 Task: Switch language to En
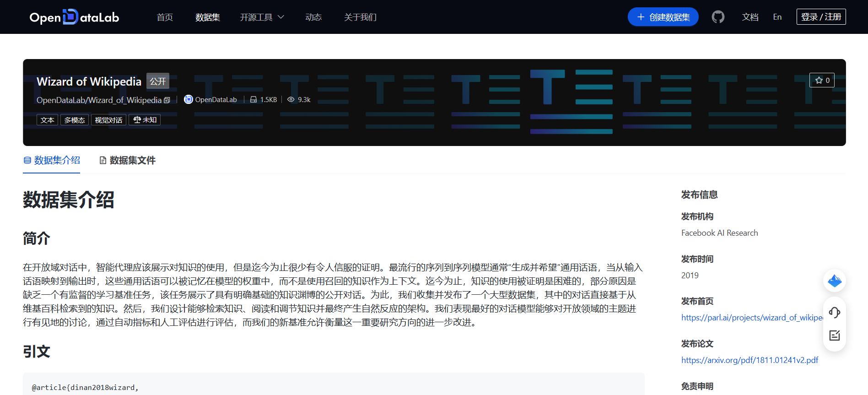[777, 17]
